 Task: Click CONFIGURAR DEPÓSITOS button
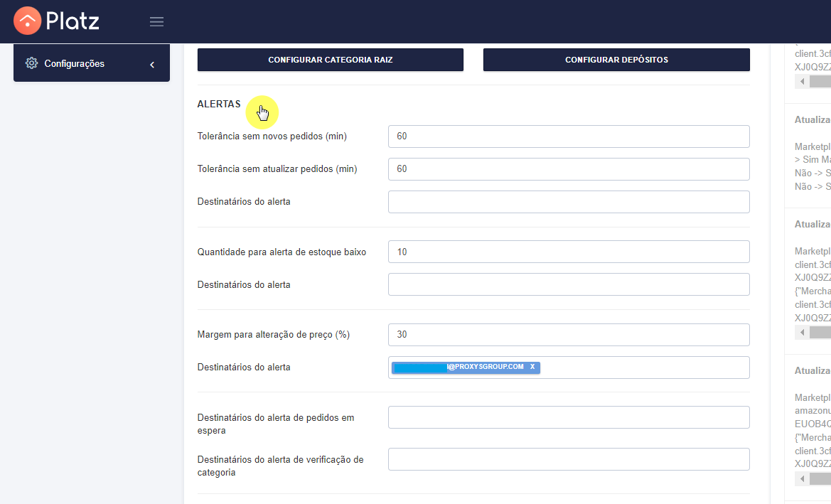coord(616,60)
